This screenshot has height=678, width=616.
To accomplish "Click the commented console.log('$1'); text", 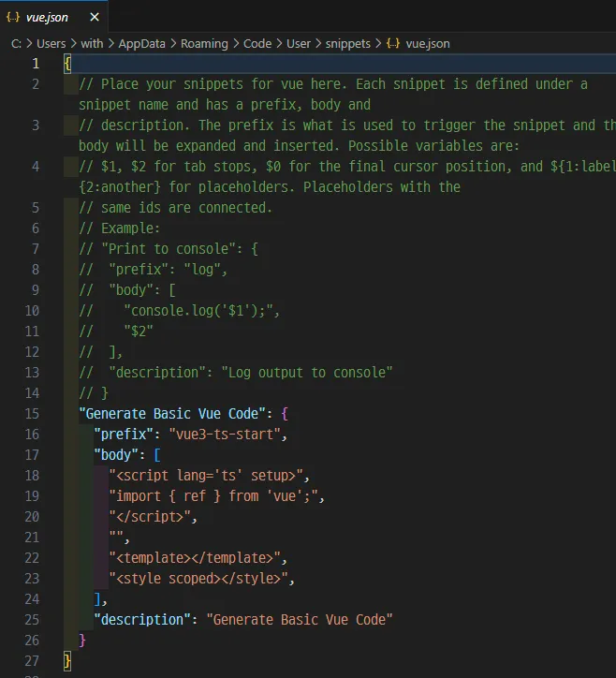I will pyautogui.click(x=198, y=311).
